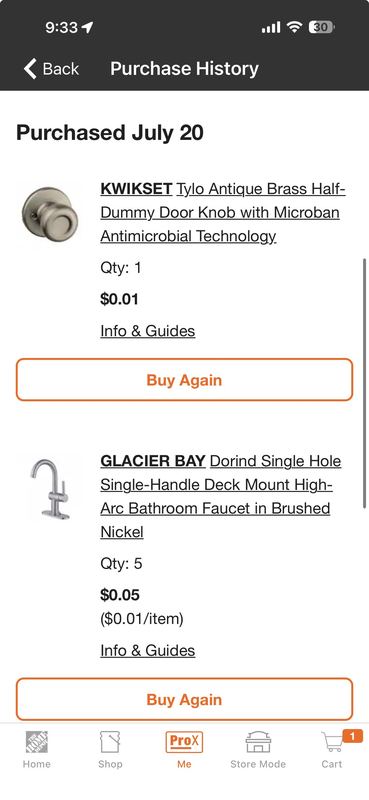Tap the cart badge showing 1
The image size is (369, 800).
352,736
